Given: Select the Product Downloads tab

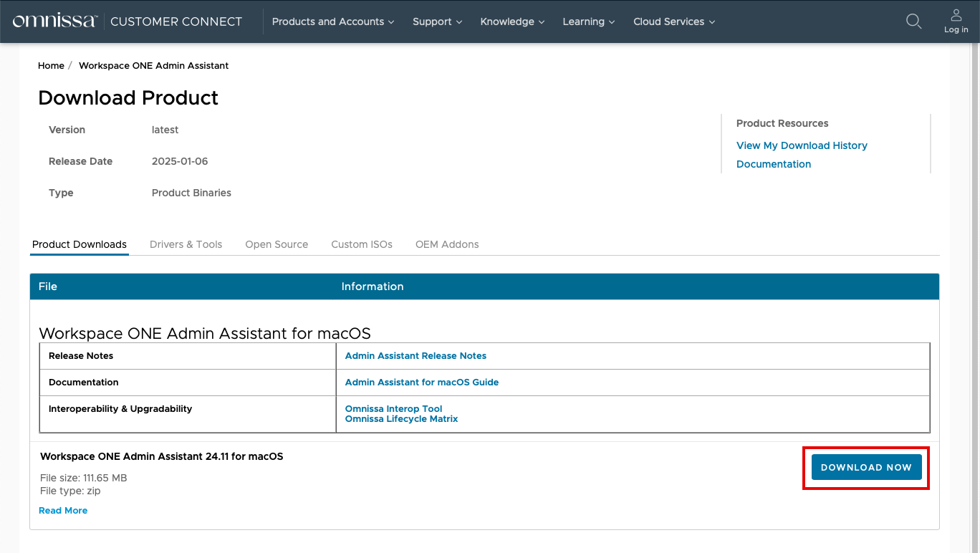Looking at the screenshot, I should [x=79, y=244].
